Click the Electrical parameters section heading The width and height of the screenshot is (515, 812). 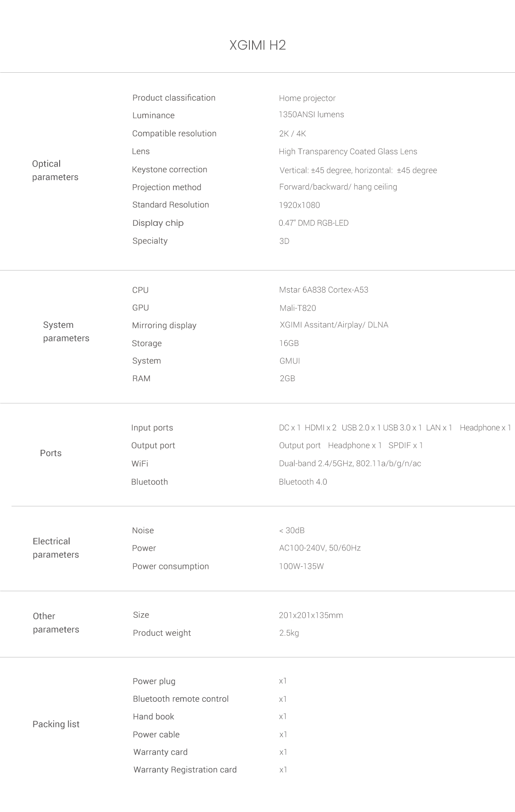tap(56, 548)
